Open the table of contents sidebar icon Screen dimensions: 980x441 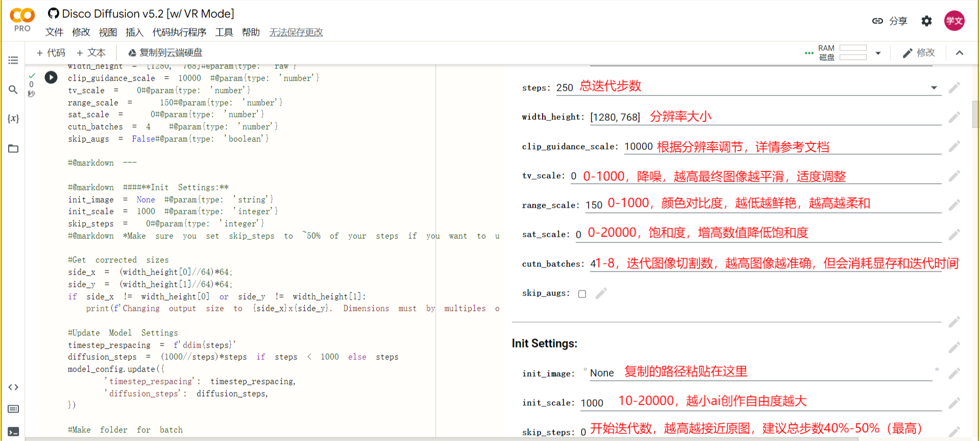(13, 60)
